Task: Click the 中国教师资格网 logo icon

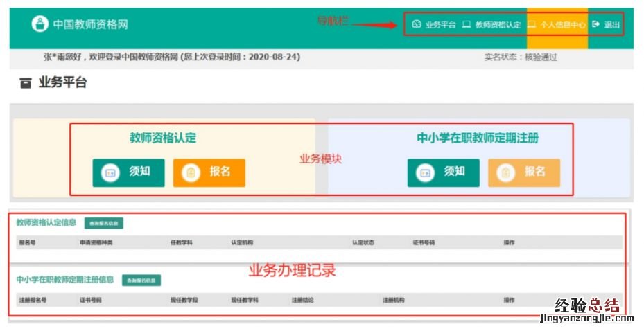Action: click(40, 24)
